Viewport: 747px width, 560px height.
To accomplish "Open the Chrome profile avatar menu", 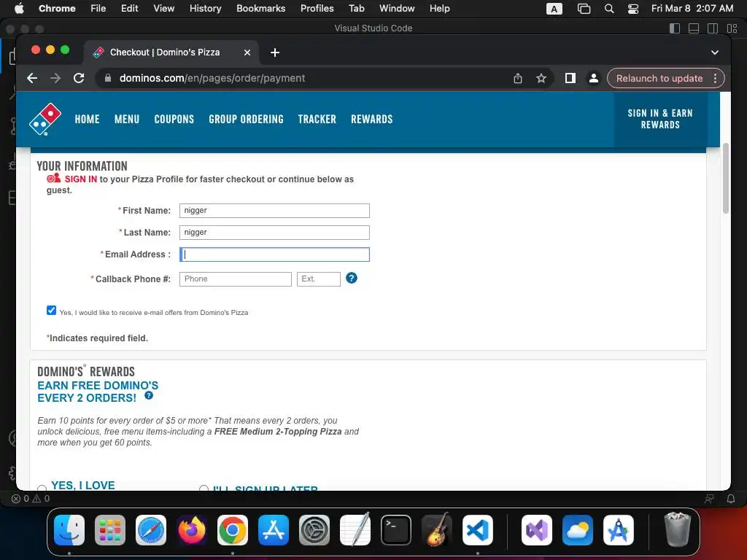I will point(594,78).
